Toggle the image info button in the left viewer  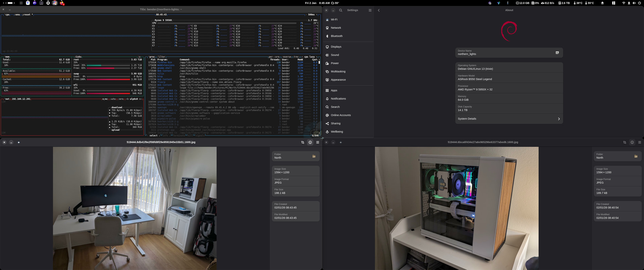pyautogui.click(x=310, y=142)
